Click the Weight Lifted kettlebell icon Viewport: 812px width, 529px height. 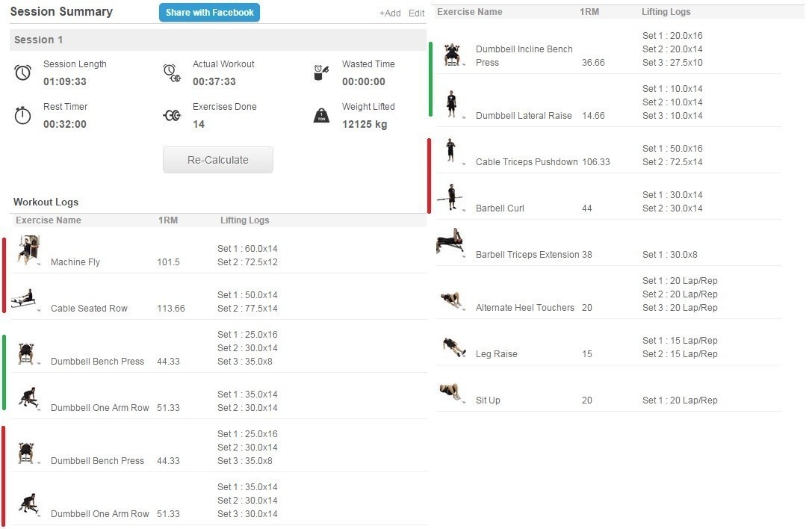click(321, 116)
